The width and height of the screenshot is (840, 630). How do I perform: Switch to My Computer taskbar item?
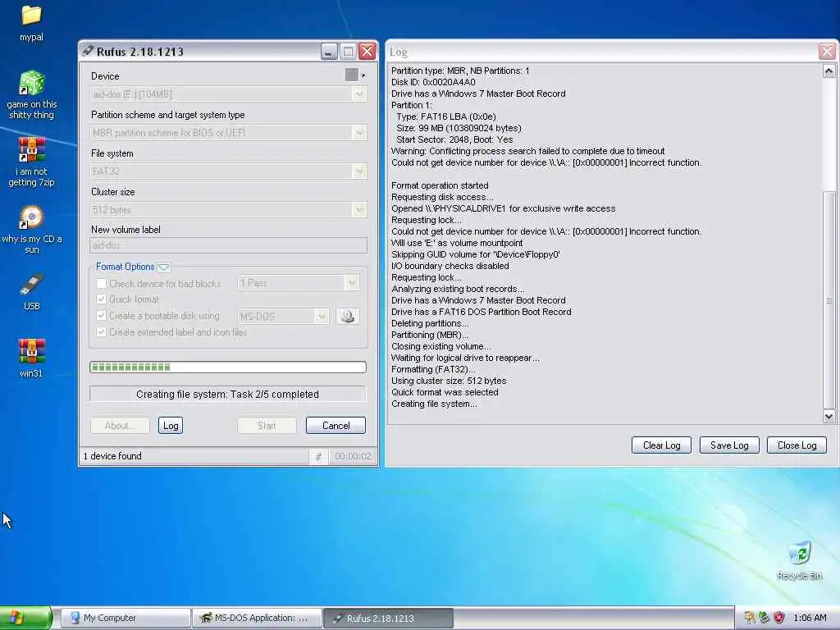126,619
